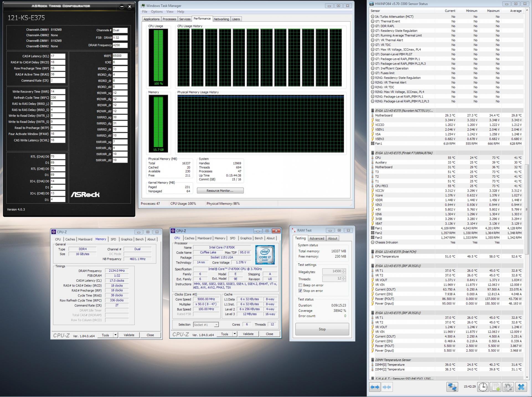532x397 pixels.
Task: Click the tREFI input field showing 65000
Action: (x=120, y=56)
